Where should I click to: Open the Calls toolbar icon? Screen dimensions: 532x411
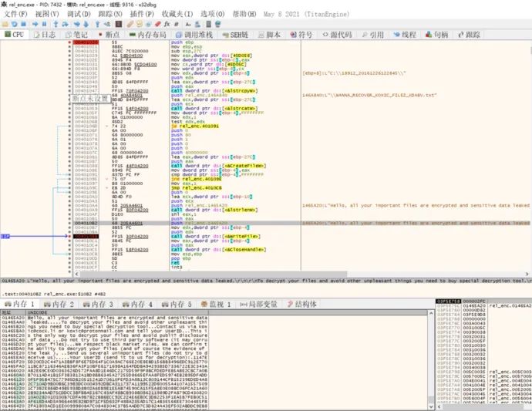coord(197,24)
